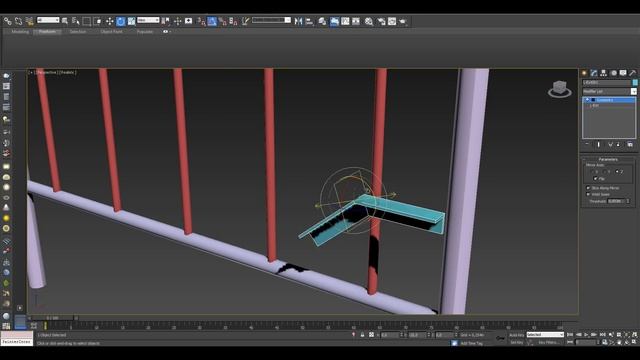Click the ViewCube in viewport
The image size is (640, 360).
[560, 89]
